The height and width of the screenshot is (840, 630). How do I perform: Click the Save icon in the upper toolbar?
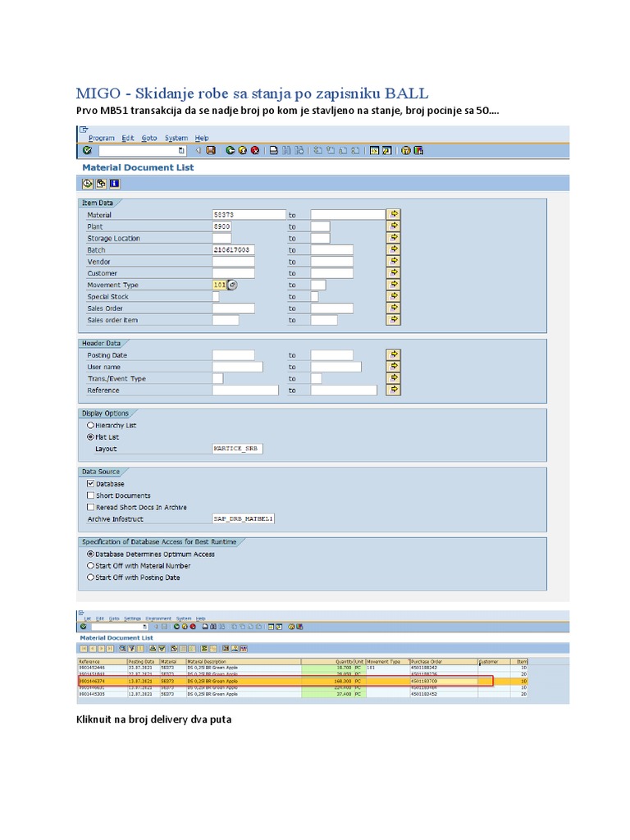(211, 150)
